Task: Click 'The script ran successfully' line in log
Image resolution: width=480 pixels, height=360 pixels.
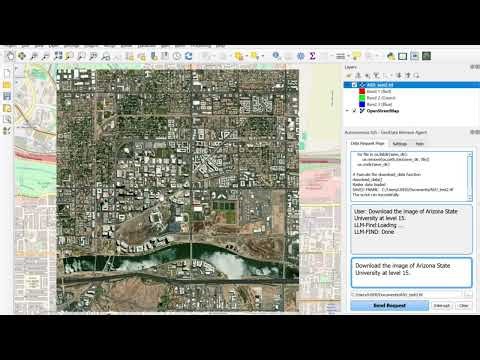Action: 375,194
